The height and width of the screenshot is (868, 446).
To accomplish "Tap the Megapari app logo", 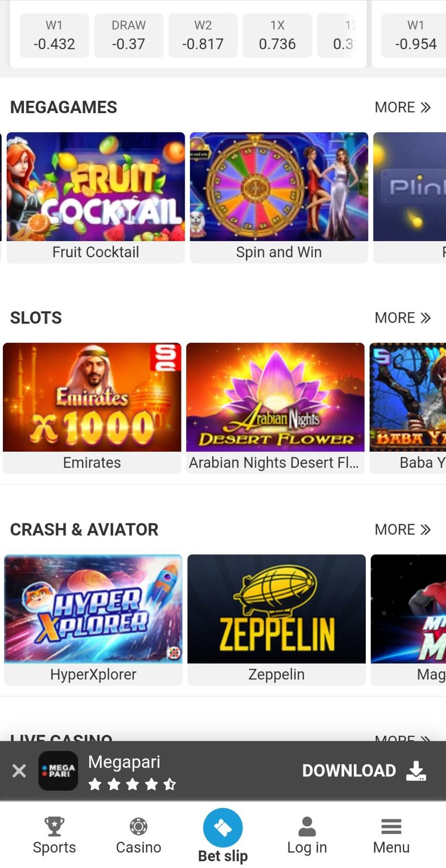I will tap(58, 771).
